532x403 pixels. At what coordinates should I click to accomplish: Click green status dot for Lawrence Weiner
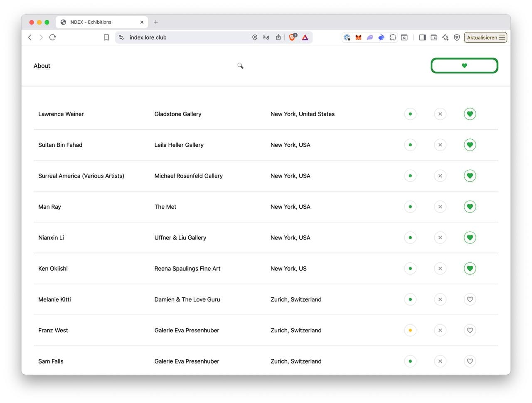click(410, 114)
